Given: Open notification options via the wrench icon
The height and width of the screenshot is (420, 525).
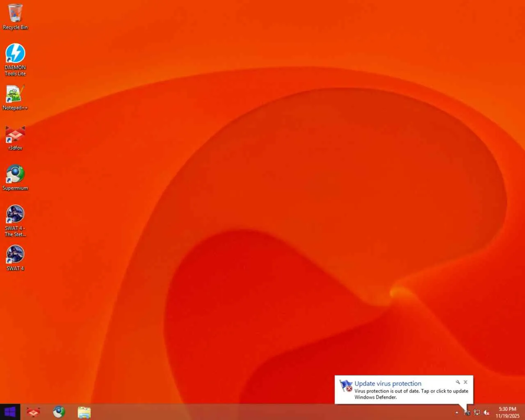Looking at the screenshot, I should (x=458, y=382).
